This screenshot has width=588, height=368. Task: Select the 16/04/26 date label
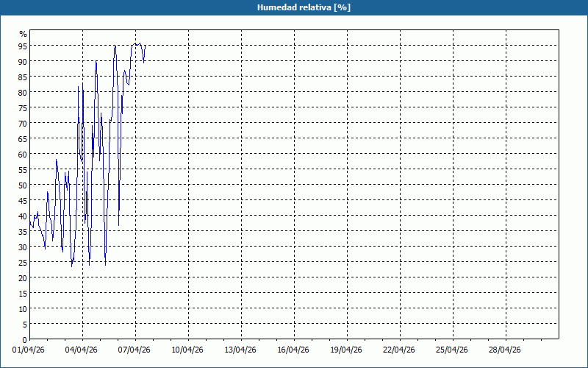tap(294, 350)
